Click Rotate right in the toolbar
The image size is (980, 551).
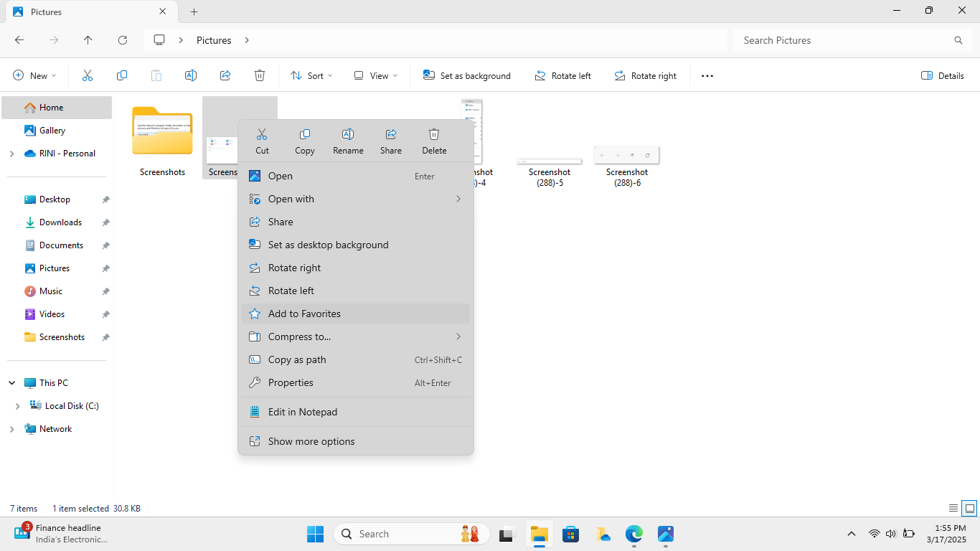point(645,76)
